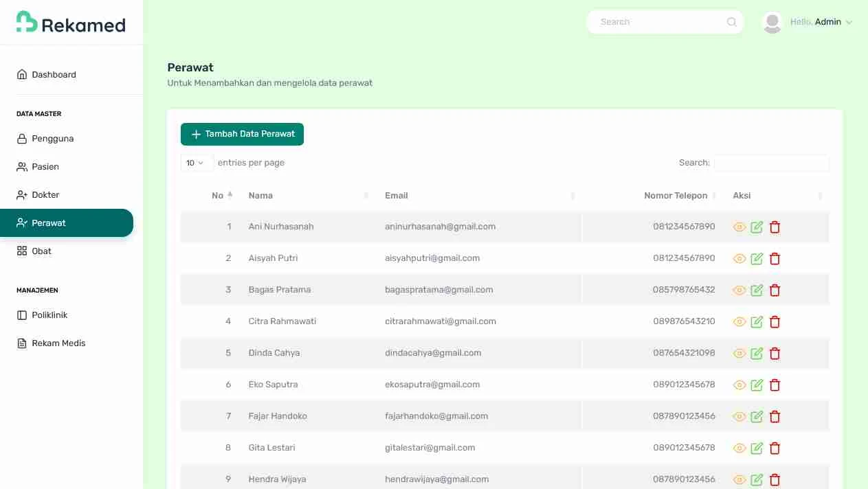This screenshot has height=489, width=868.
Task: Show Bagas Pratama details with eye icon
Action: point(739,291)
